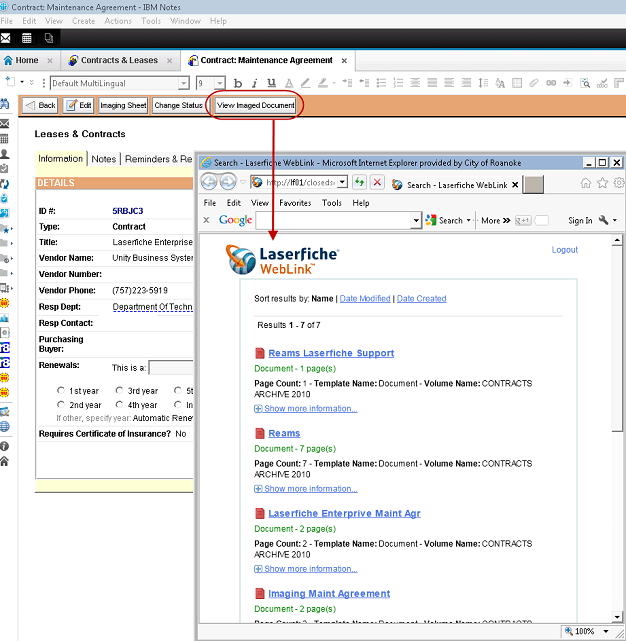This screenshot has height=641, width=626.
Task: Open the IE zoom 100% dropdown
Action: tap(606, 632)
